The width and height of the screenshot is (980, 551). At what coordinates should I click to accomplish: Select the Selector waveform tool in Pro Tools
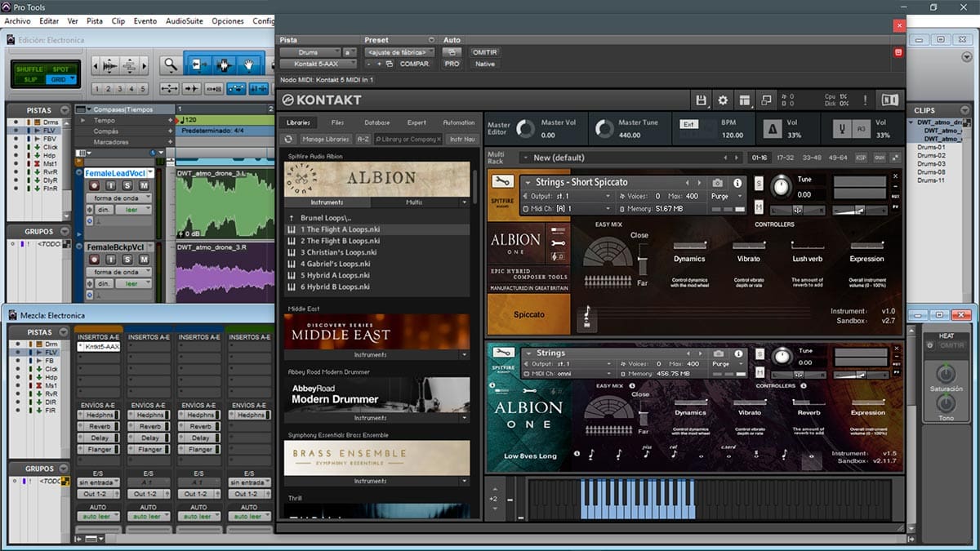click(x=223, y=65)
